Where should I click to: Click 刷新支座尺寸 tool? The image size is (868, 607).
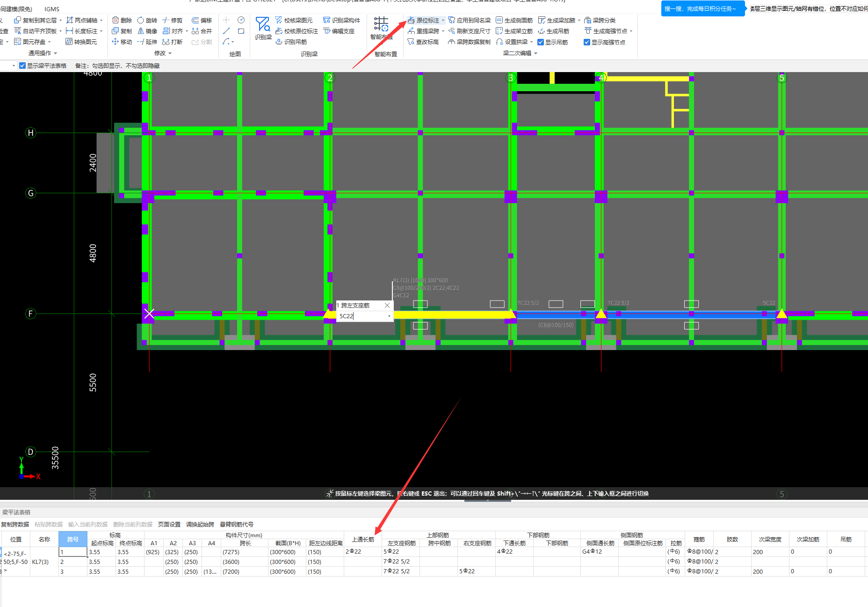click(470, 31)
